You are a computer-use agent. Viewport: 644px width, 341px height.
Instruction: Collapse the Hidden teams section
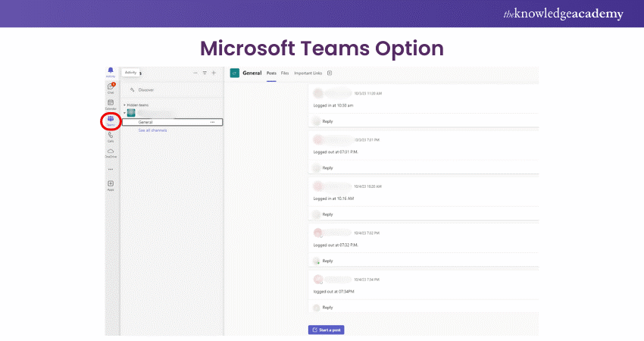click(124, 105)
